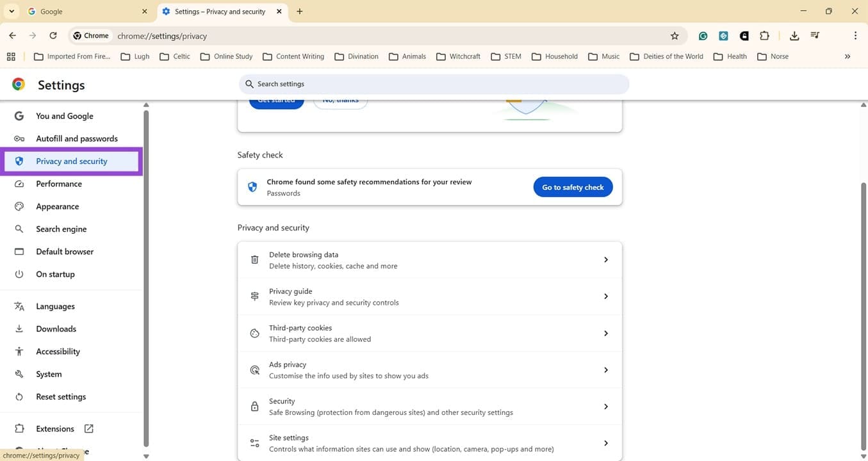868x461 pixels.
Task: Reload the current page
Action: 53,35
